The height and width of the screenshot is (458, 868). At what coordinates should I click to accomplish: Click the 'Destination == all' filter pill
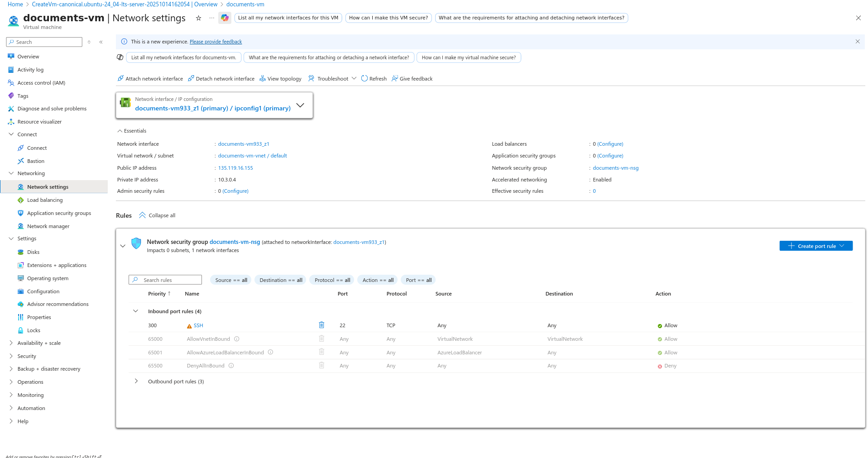281,280
